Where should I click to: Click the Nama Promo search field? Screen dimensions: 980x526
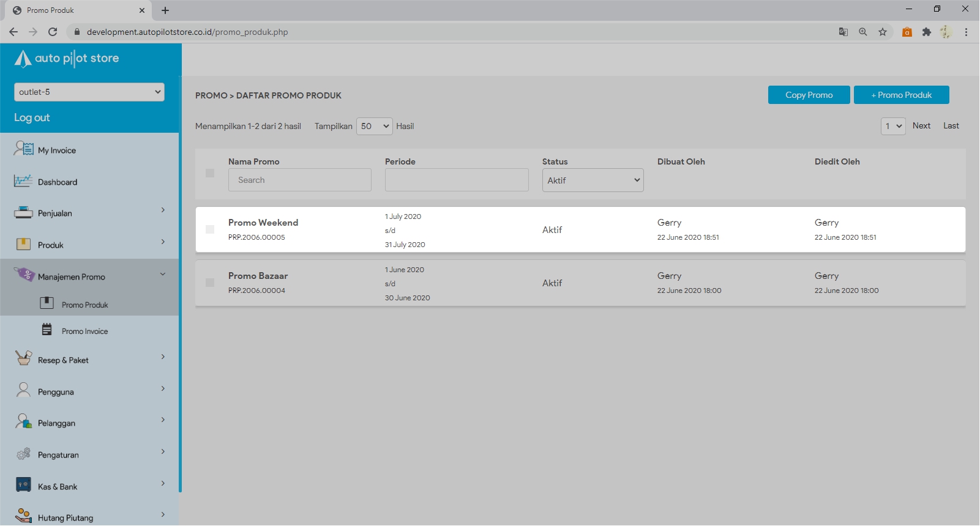(300, 180)
